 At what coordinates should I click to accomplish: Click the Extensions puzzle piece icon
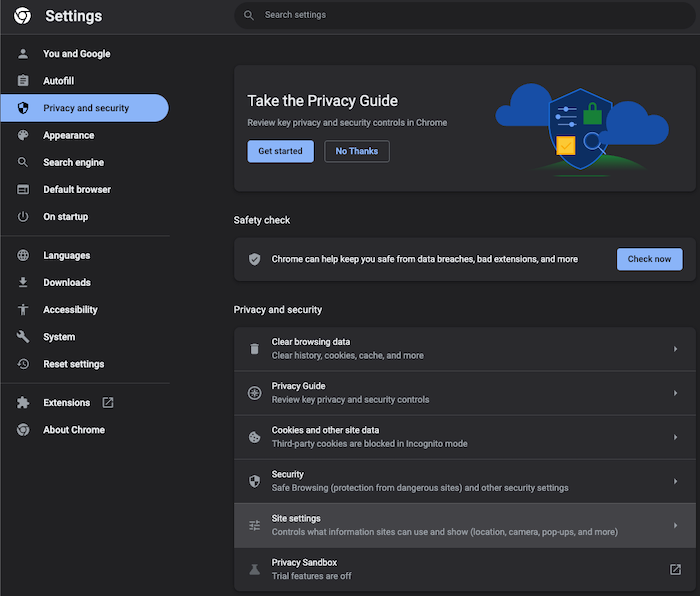(23, 403)
